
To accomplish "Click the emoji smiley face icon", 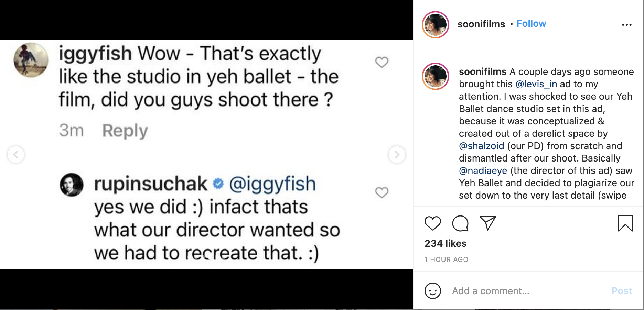I will pos(432,291).
